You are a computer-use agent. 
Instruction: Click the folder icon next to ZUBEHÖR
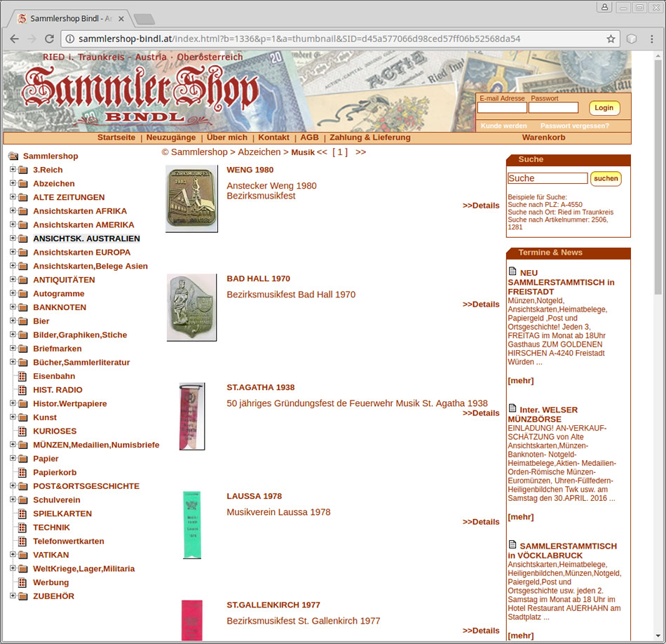[x=23, y=596]
